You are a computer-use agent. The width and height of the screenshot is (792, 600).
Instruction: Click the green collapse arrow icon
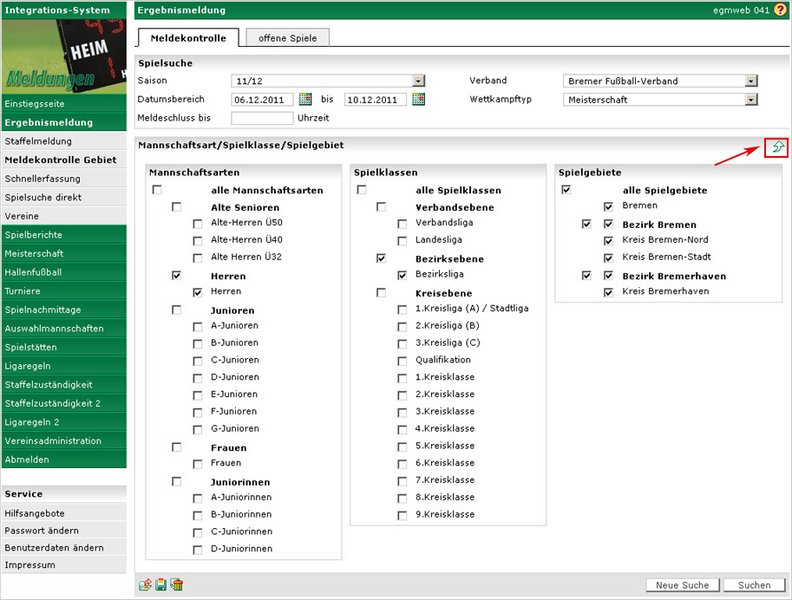[775, 147]
